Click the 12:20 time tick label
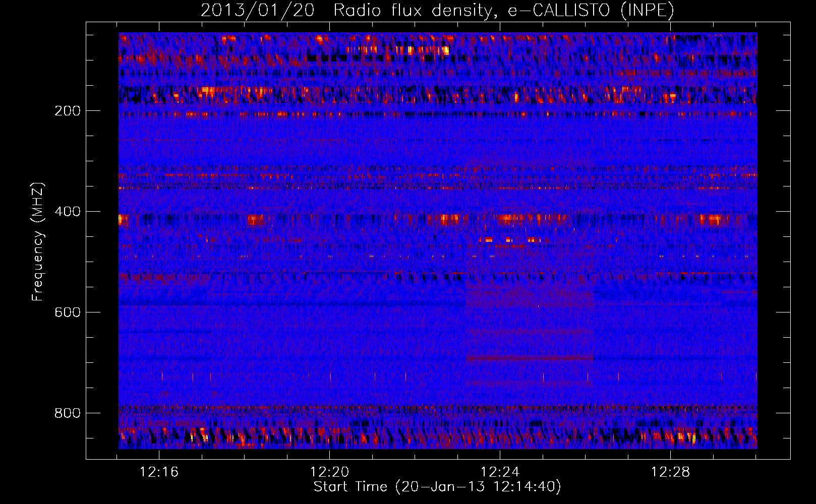Viewport: 816px width, 504px height. (x=330, y=472)
